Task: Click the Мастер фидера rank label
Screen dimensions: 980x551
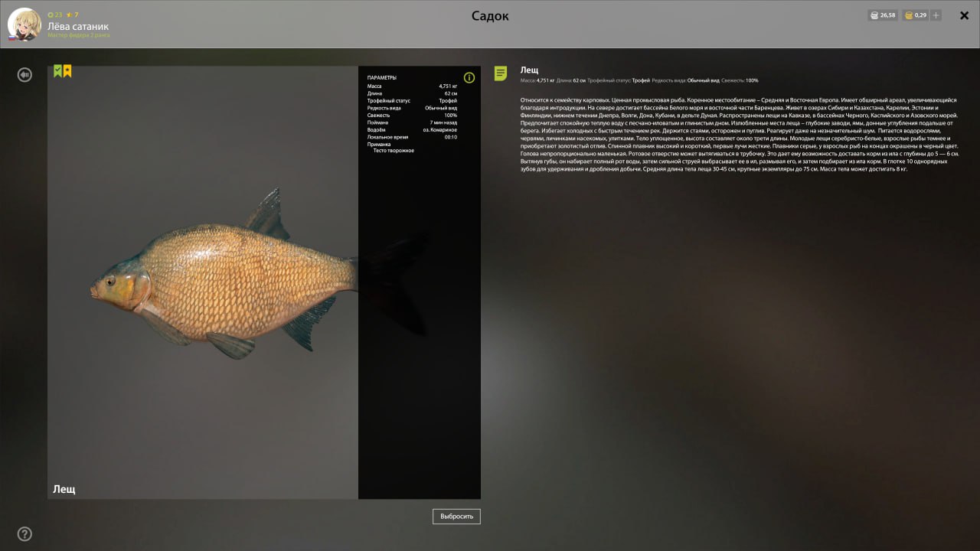Action: (78, 35)
